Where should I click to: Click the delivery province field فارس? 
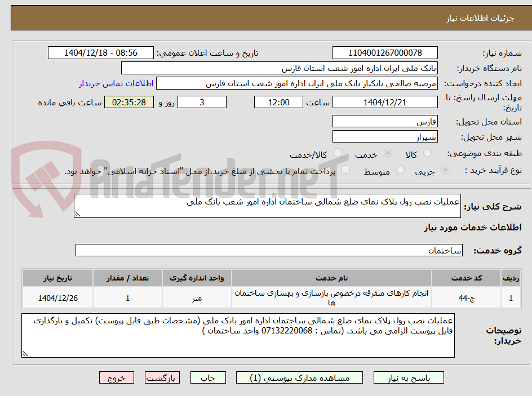pos(385,121)
